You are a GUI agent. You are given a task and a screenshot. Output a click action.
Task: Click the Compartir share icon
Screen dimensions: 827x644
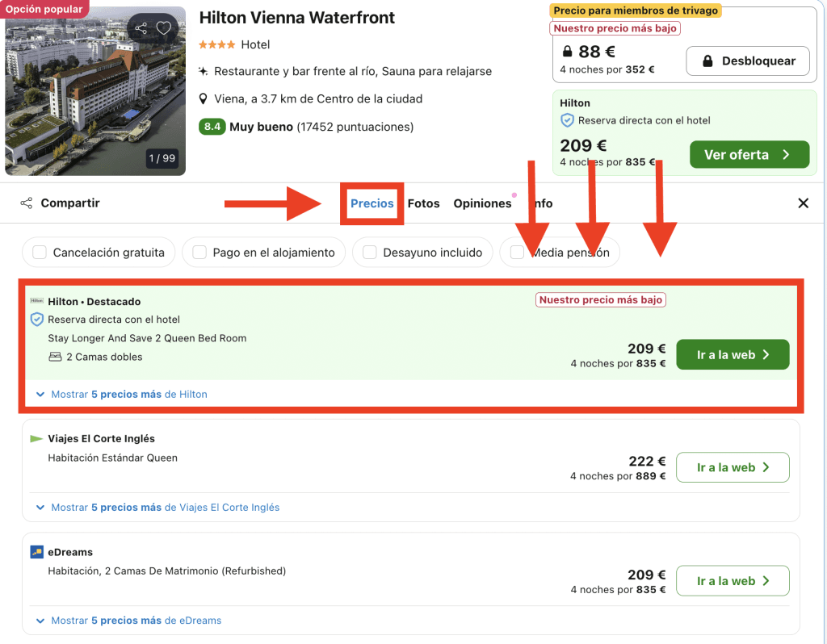coord(27,203)
